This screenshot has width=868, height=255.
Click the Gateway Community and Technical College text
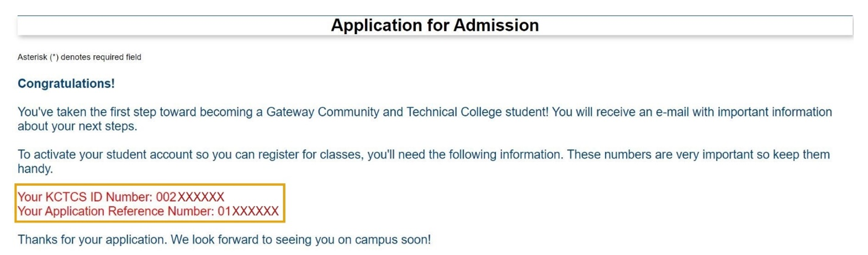[394, 112]
